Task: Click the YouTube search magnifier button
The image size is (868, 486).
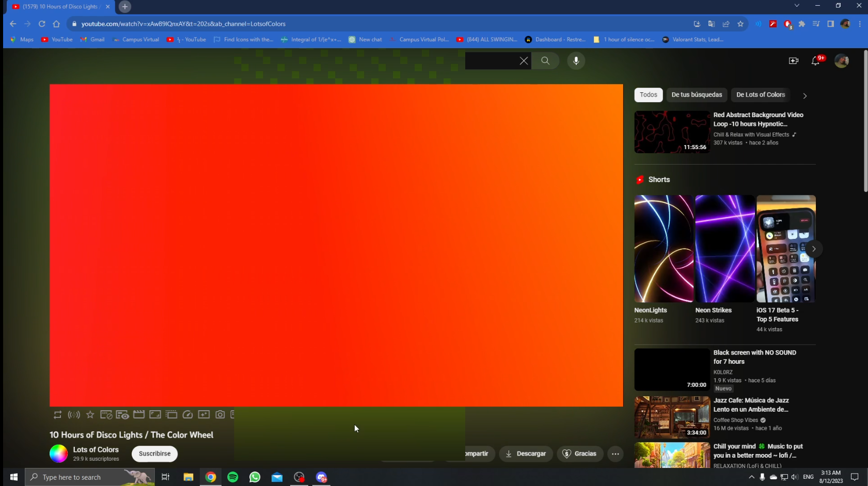Action: coord(545,61)
